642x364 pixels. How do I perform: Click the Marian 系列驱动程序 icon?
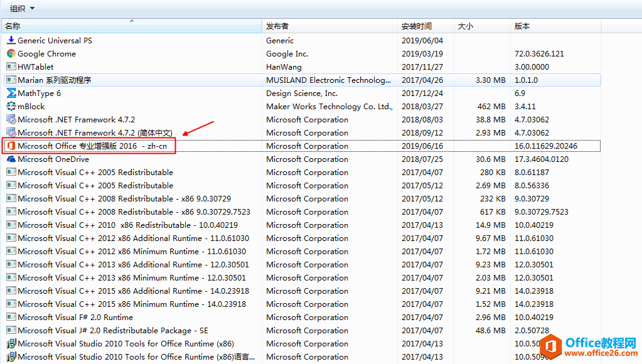click(11, 80)
